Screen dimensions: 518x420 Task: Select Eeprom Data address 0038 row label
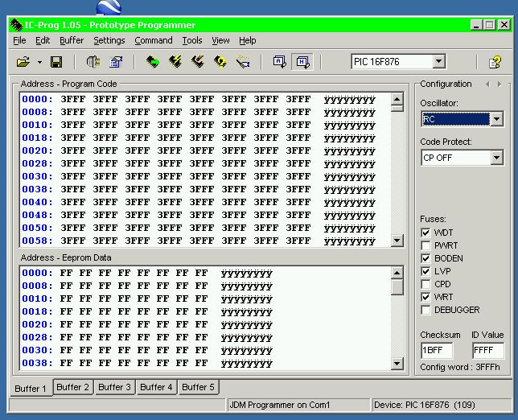(37, 363)
